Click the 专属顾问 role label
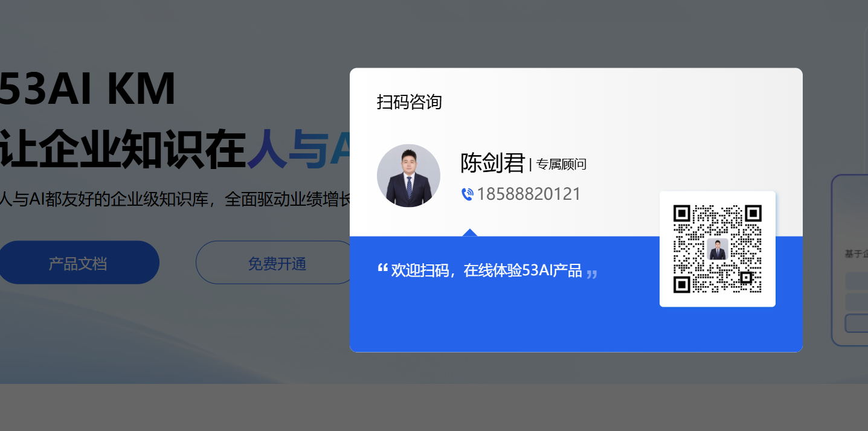 (x=561, y=164)
